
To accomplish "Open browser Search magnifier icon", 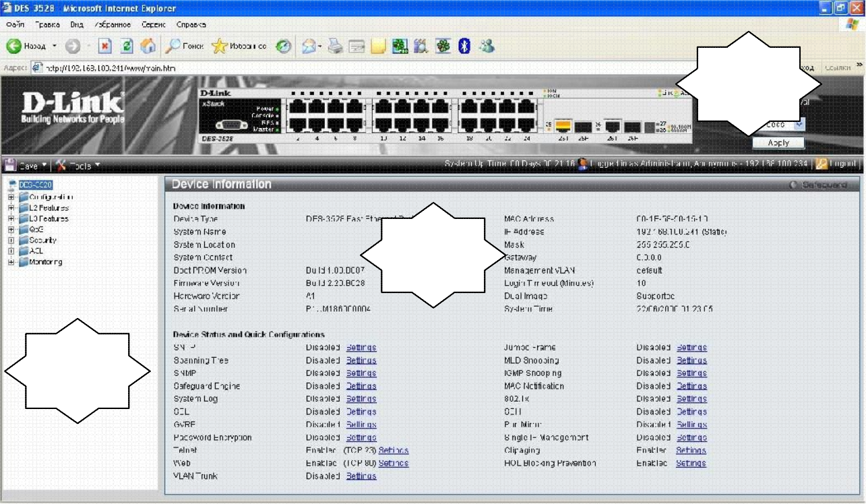I will pyautogui.click(x=173, y=46).
